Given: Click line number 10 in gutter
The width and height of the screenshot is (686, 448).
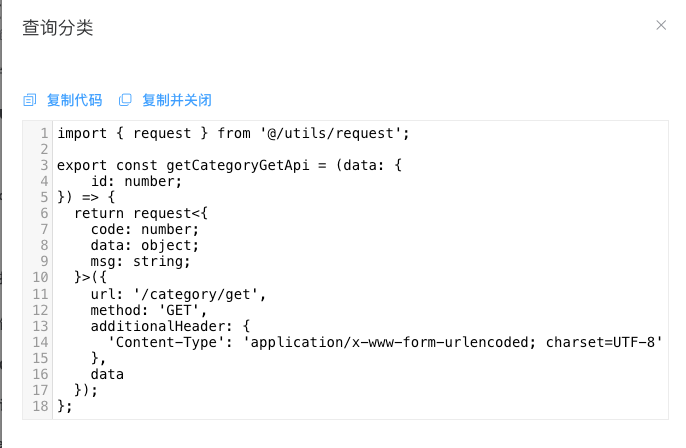Looking at the screenshot, I should click(x=41, y=277).
